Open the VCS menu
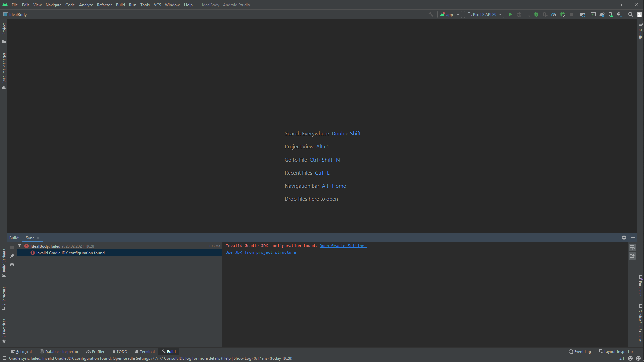The width and height of the screenshot is (644, 362). click(157, 5)
